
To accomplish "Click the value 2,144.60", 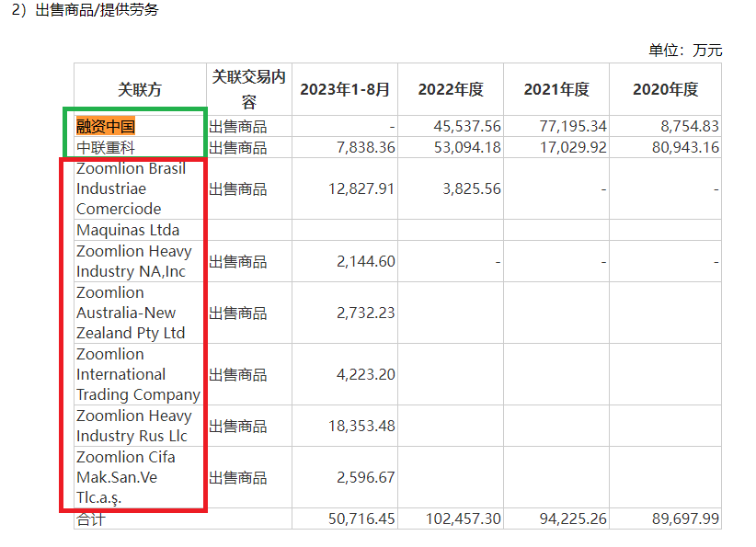I will 366,262.
